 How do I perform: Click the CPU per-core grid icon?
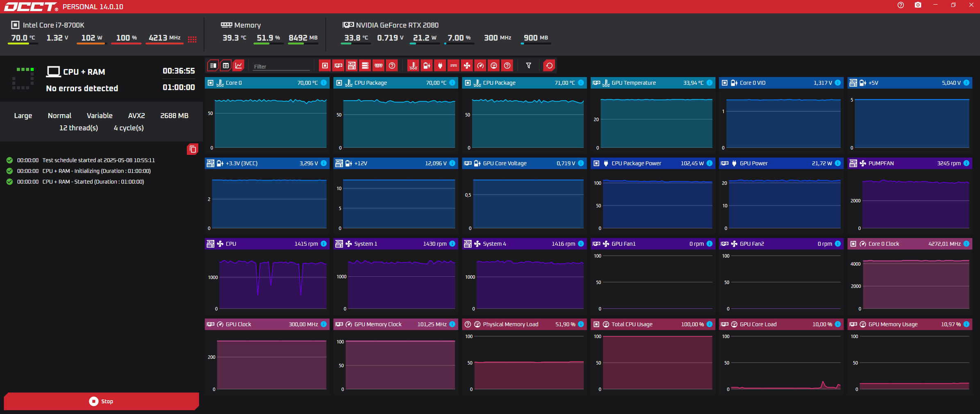point(192,39)
